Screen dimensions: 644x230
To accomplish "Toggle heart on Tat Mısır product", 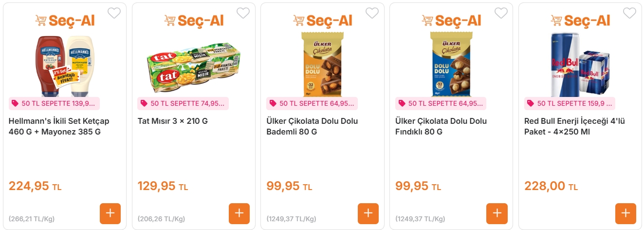I will click(243, 13).
